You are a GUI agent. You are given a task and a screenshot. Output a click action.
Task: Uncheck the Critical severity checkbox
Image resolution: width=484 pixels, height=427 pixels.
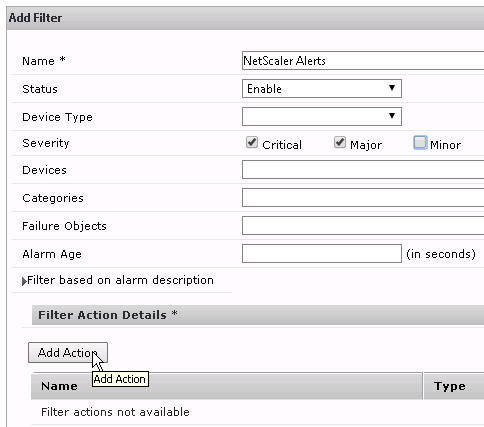pyautogui.click(x=252, y=143)
